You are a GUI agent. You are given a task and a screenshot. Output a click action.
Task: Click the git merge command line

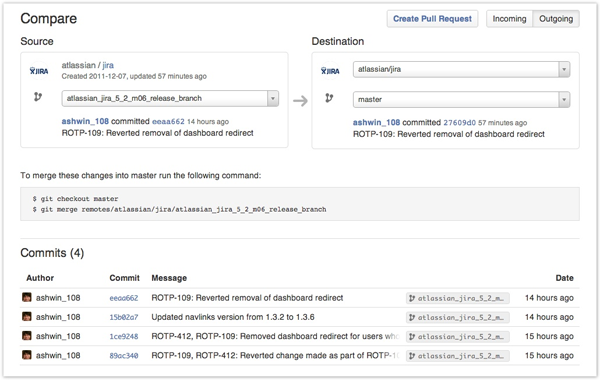tap(179, 209)
